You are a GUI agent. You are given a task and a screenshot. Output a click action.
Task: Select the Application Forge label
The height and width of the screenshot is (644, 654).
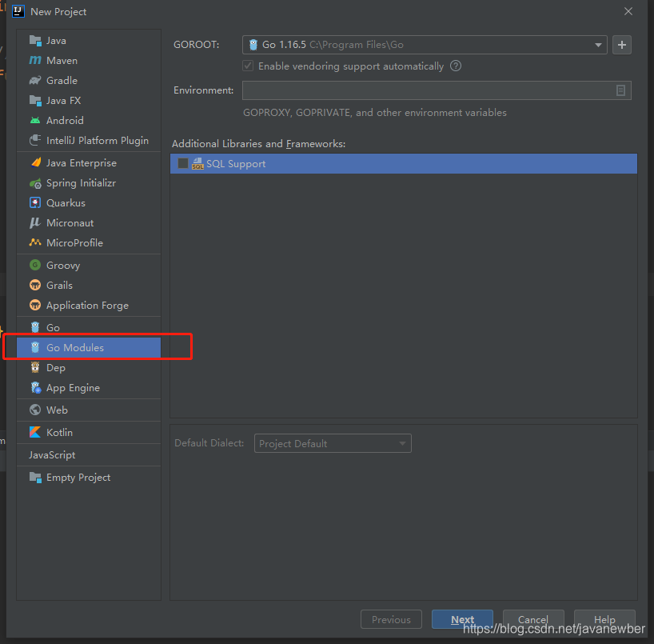(88, 306)
